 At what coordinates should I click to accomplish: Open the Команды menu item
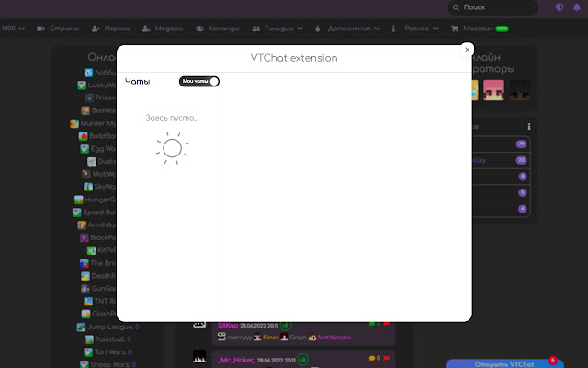217,29
